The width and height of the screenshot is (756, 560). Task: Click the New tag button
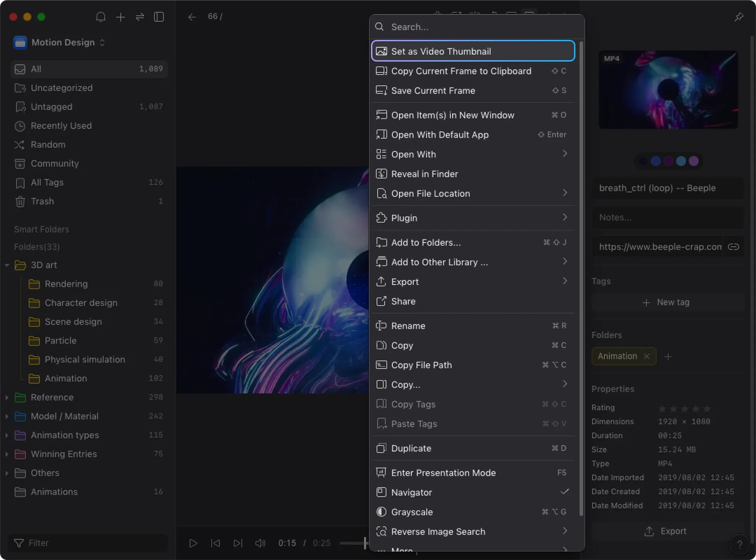click(x=668, y=302)
